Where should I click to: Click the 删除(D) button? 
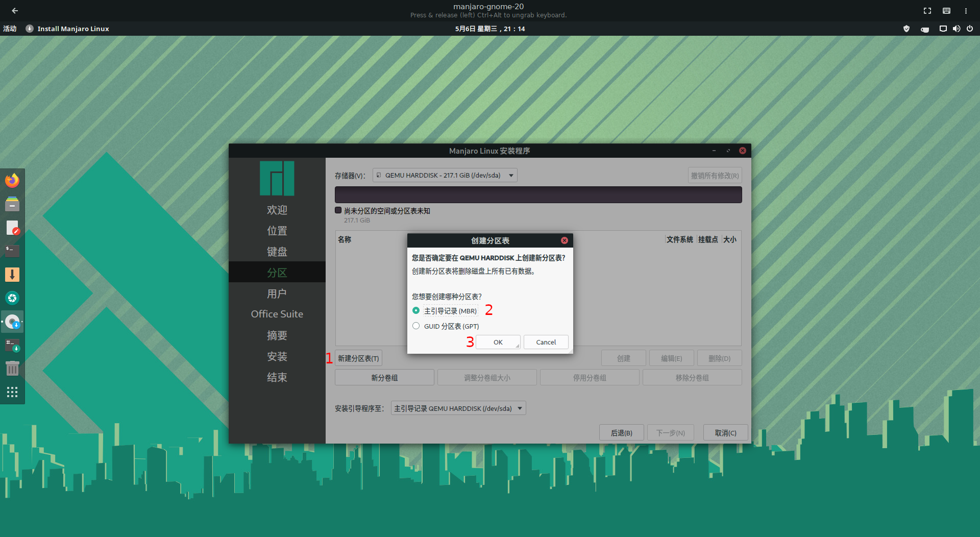click(719, 358)
